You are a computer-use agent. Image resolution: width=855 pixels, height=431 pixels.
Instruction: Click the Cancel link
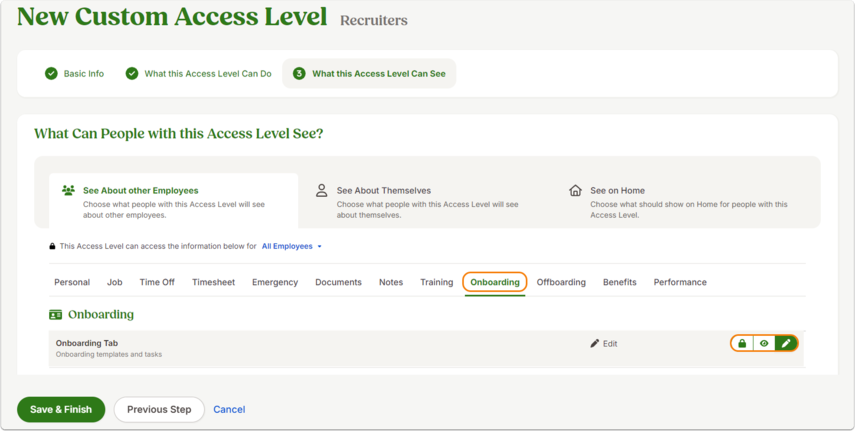pyautogui.click(x=229, y=409)
